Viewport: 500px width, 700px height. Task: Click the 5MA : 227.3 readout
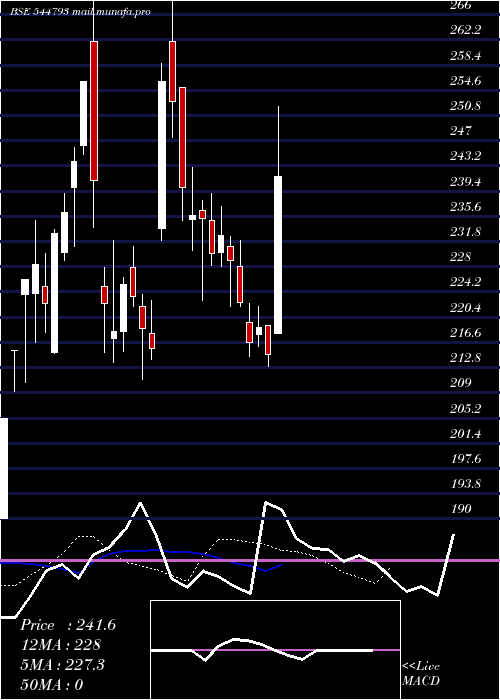tap(62, 665)
